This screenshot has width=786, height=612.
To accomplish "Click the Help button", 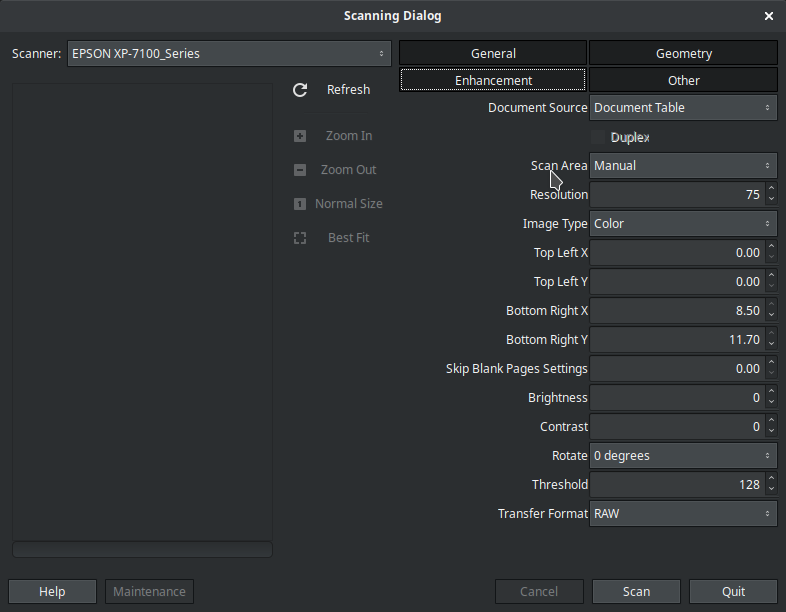I will point(52,592).
